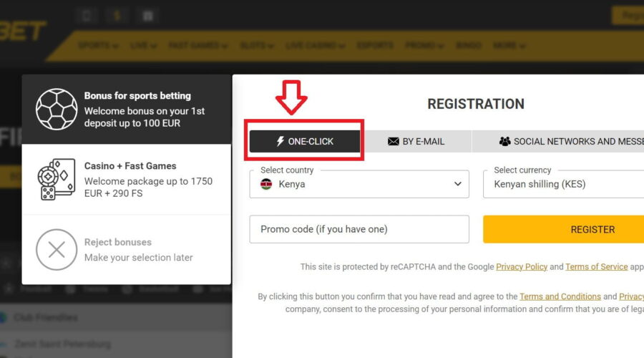Click the yellow REGISTER button
644x358 pixels.
(x=564, y=229)
